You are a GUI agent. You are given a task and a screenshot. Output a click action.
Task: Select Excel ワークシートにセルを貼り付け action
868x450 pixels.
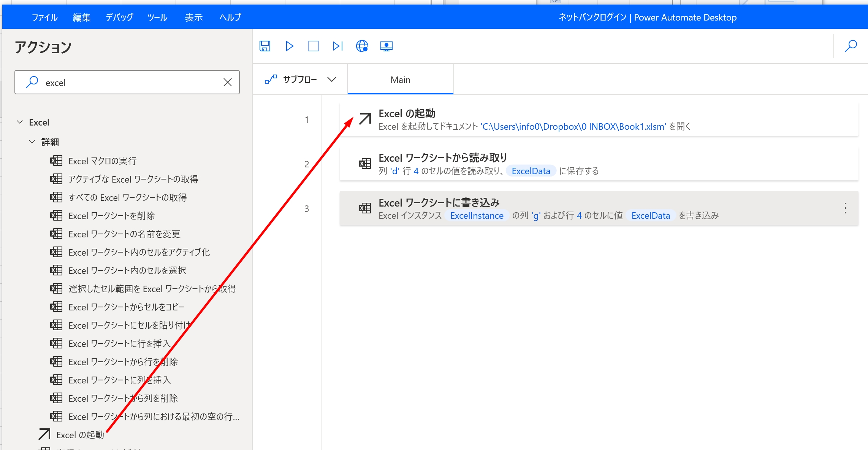(x=129, y=325)
